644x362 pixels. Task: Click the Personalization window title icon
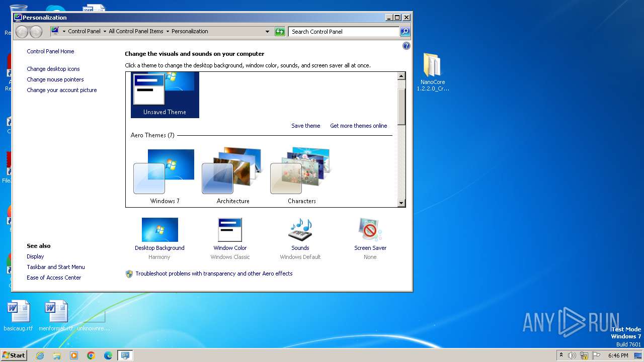click(18, 17)
